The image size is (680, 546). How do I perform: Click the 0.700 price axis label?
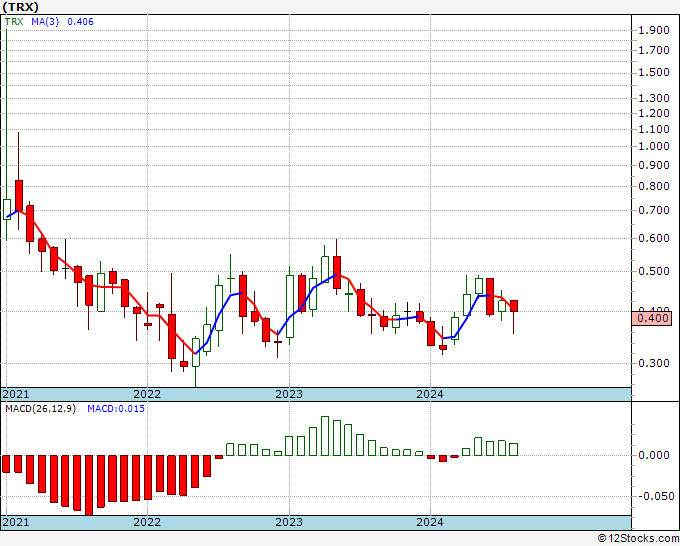(x=654, y=210)
